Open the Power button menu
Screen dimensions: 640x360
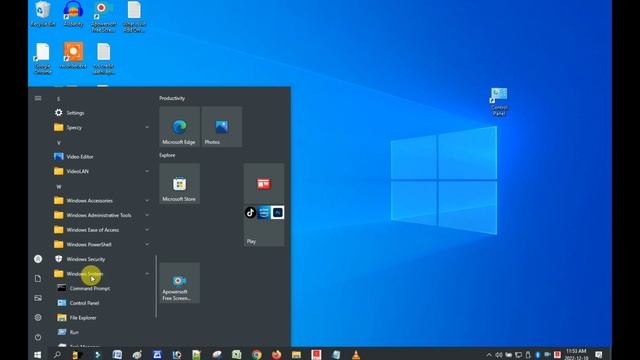(38, 338)
